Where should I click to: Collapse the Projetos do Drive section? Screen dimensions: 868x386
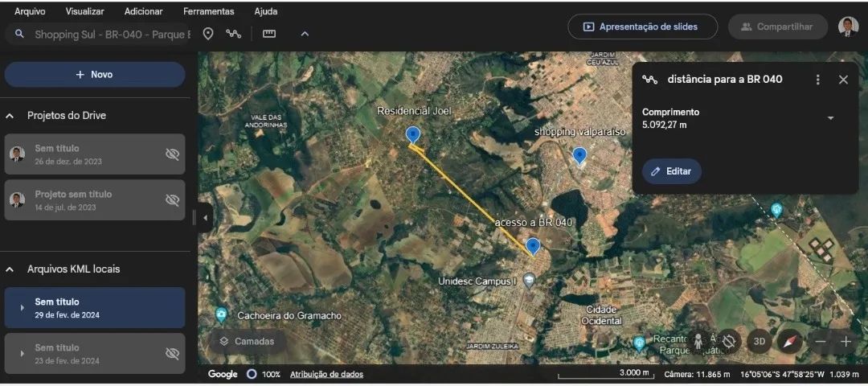coord(10,116)
